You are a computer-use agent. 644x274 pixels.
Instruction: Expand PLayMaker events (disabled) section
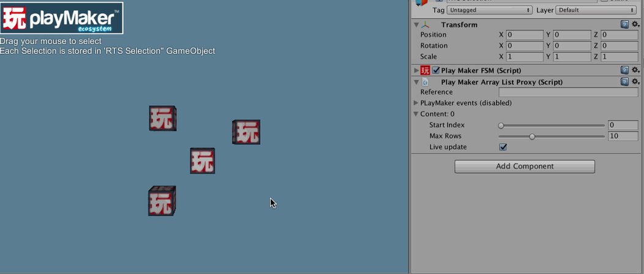pos(416,103)
